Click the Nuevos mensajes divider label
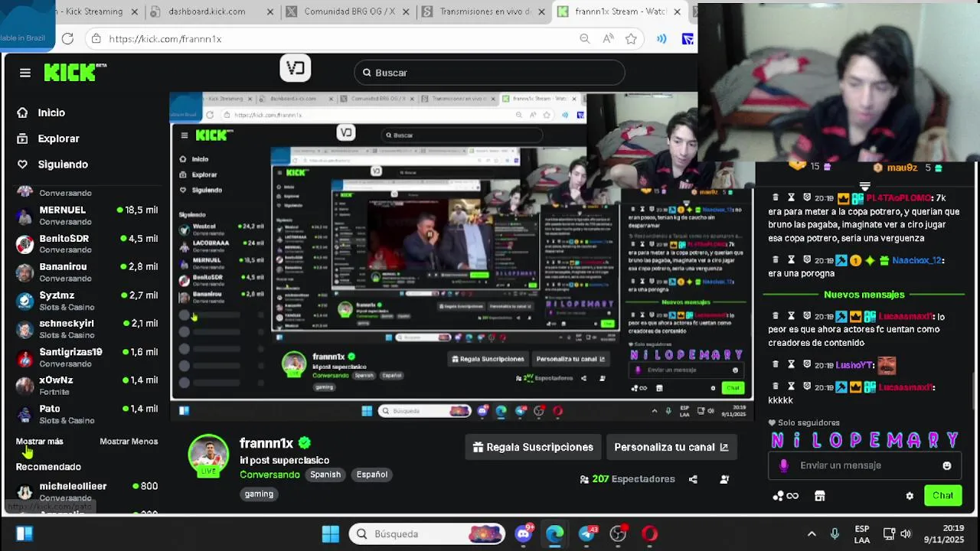Viewport: 980px width, 551px height. pos(864,295)
